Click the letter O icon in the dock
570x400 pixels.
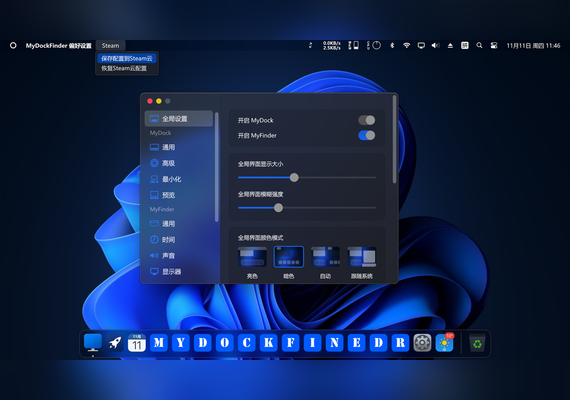pyautogui.click(x=225, y=343)
